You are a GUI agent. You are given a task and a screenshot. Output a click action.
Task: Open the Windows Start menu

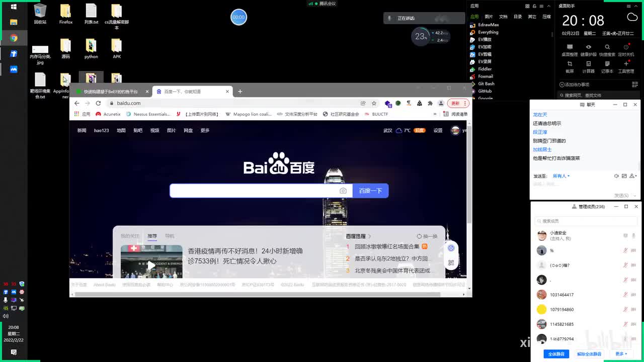(x=14, y=7)
